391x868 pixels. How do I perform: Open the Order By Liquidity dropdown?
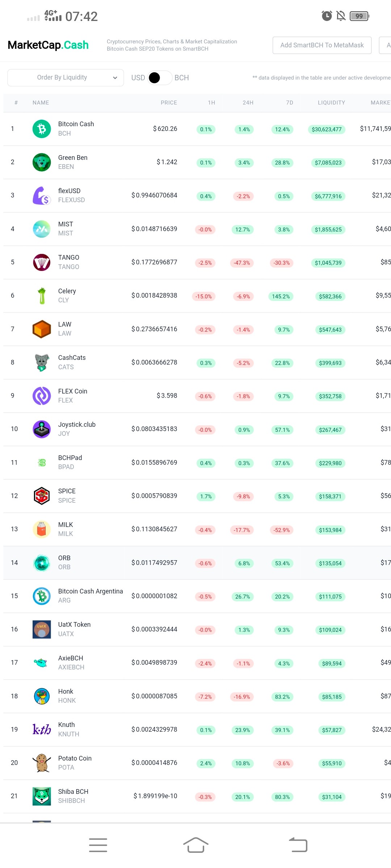[66, 78]
